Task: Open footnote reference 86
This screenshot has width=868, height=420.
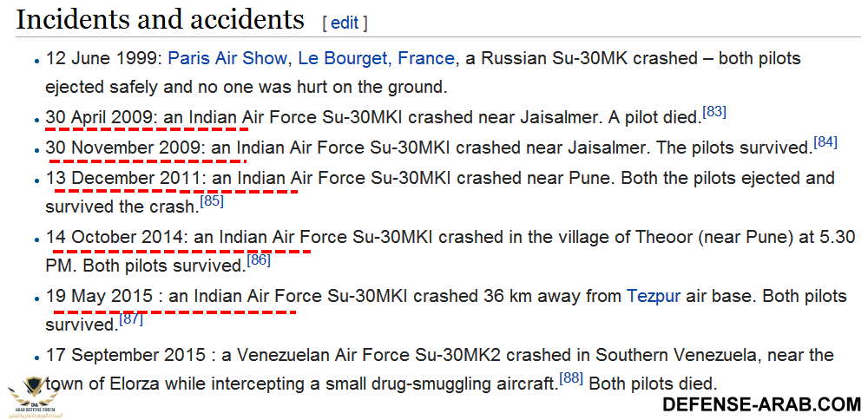Action: click(x=259, y=259)
